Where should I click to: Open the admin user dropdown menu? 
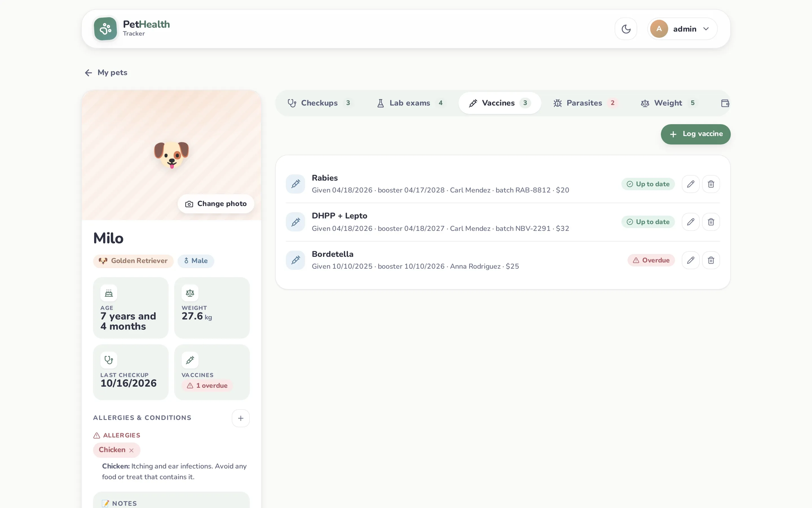(682, 29)
